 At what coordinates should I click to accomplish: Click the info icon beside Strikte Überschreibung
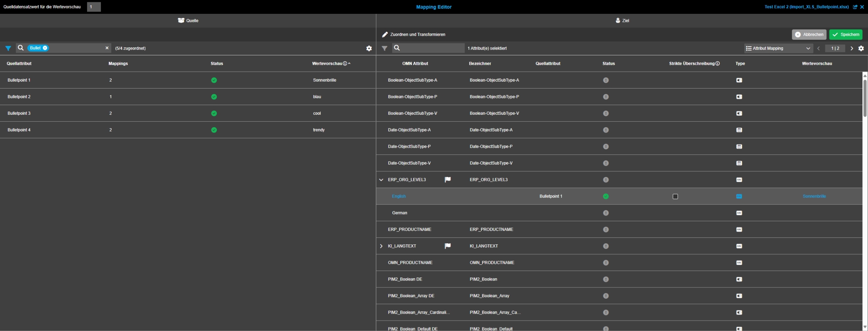[x=718, y=64]
